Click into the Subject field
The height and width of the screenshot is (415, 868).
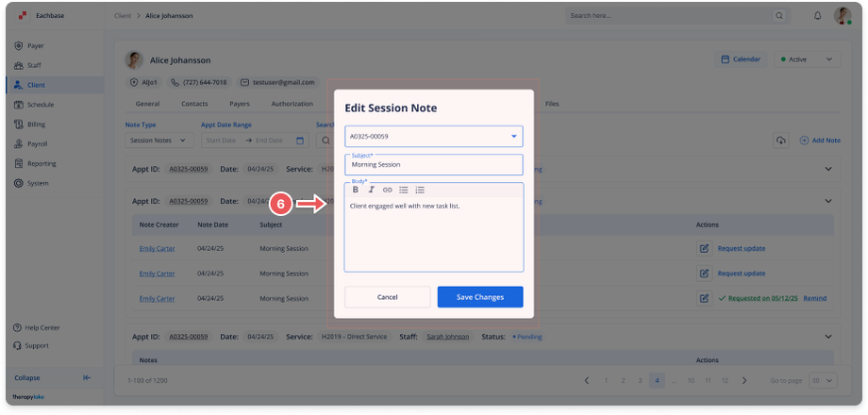coord(433,165)
